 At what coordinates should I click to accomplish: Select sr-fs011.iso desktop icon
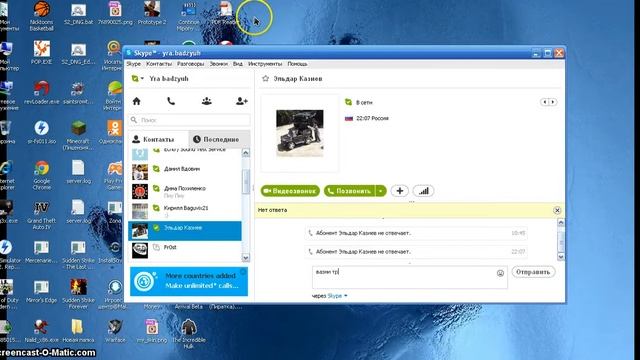pyautogui.click(x=42, y=132)
